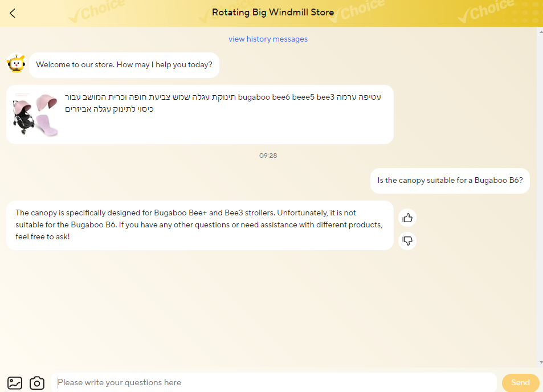The width and height of the screenshot is (543, 392).
Task: Click the store assistant bot avatar
Action: 16,63
